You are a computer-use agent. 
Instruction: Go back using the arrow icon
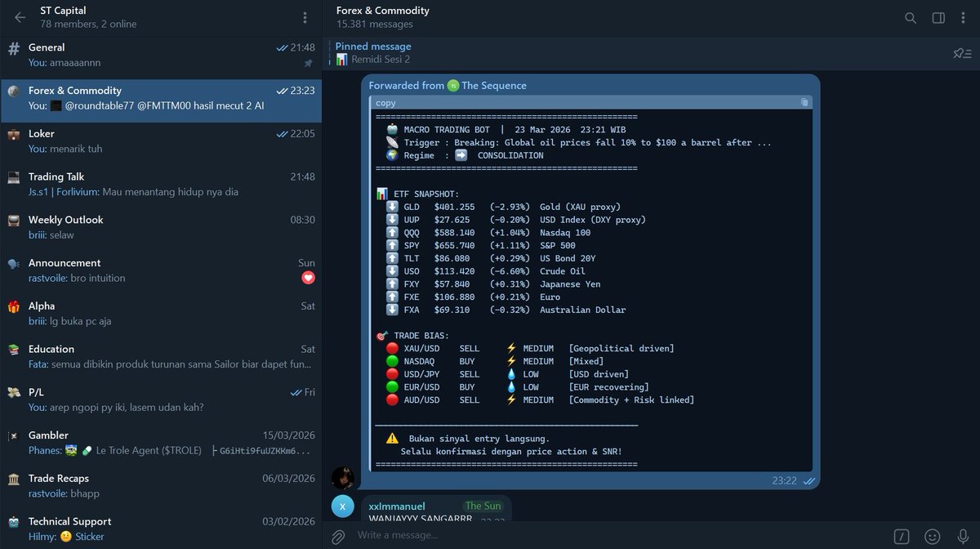click(20, 17)
